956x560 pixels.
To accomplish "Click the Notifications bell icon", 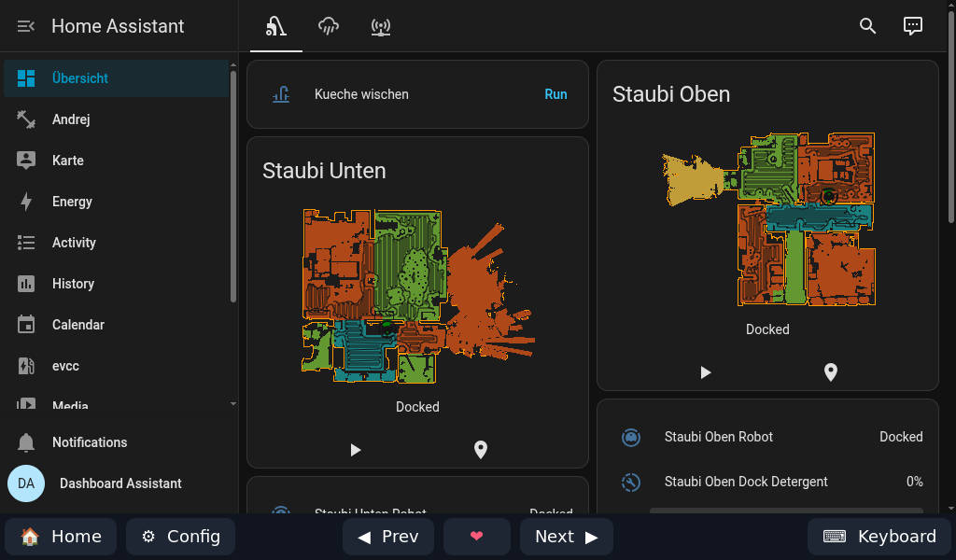I will [25, 442].
